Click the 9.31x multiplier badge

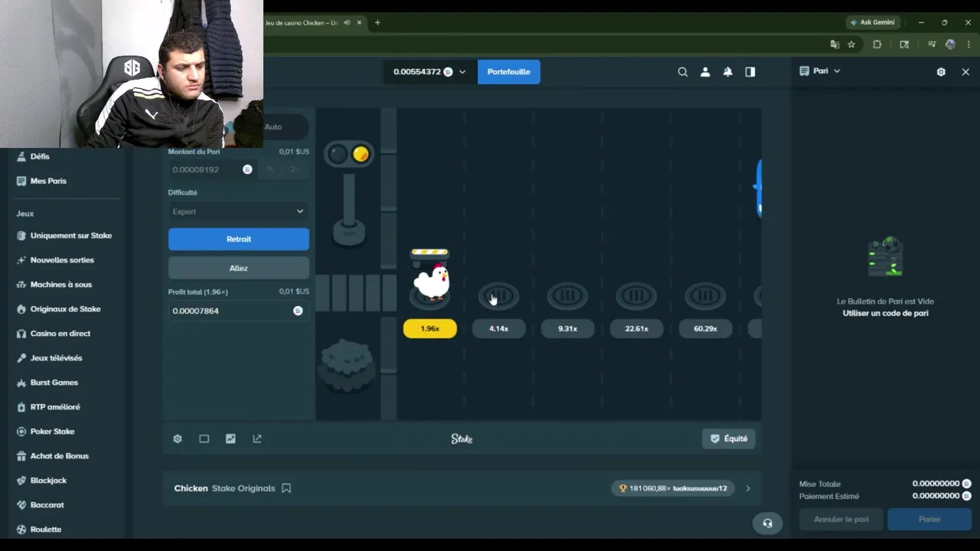tap(567, 328)
